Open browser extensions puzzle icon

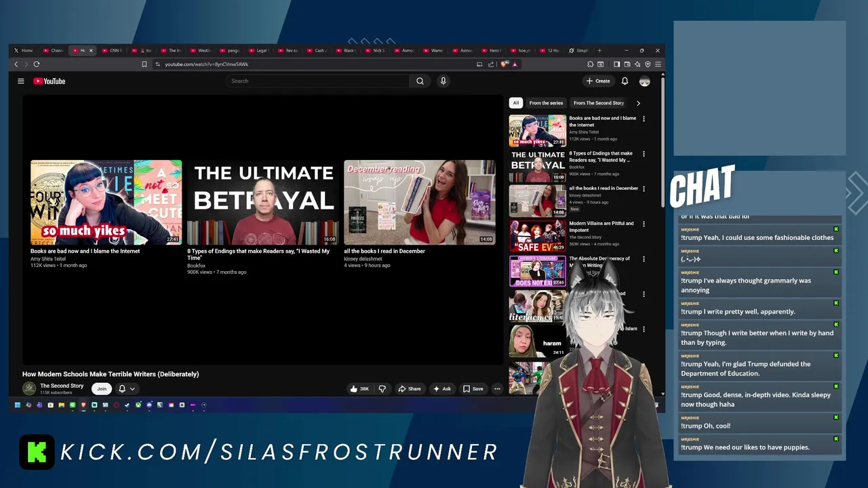(x=590, y=64)
